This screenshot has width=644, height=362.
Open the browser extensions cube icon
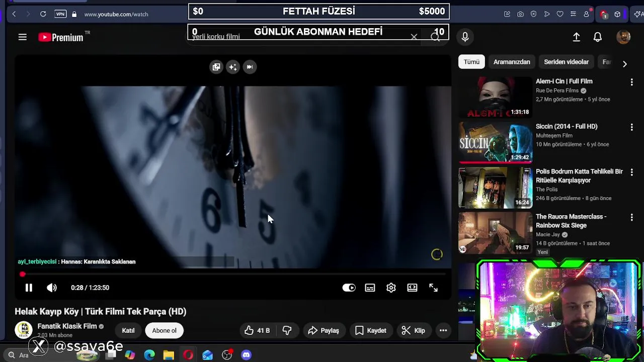pyautogui.click(x=617, y=14)
